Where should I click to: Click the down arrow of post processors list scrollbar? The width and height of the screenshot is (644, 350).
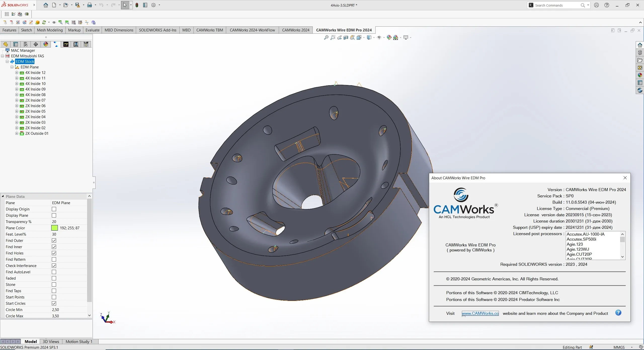point(622,257)
